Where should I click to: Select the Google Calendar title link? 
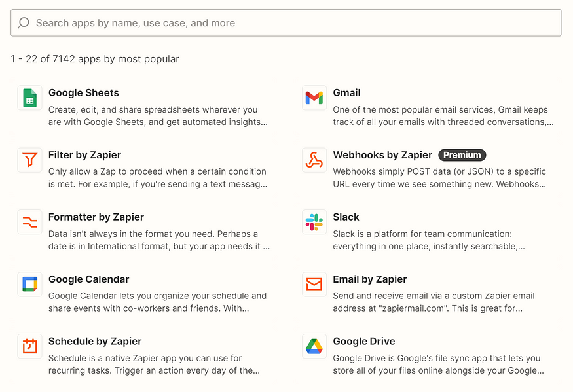[x=89, y=279]
